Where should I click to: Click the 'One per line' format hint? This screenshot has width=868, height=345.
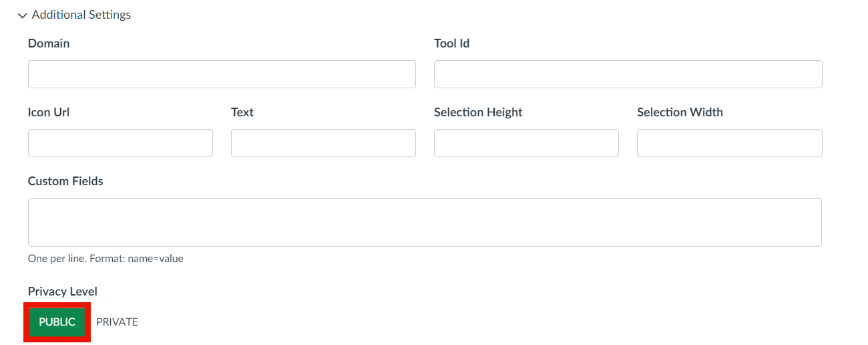pyautogui.click(x=105, y=259)
